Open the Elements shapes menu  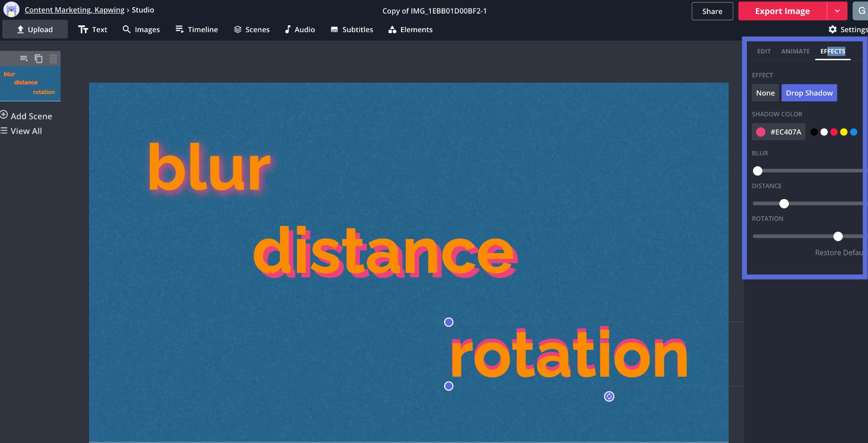(x=410, y=29)
